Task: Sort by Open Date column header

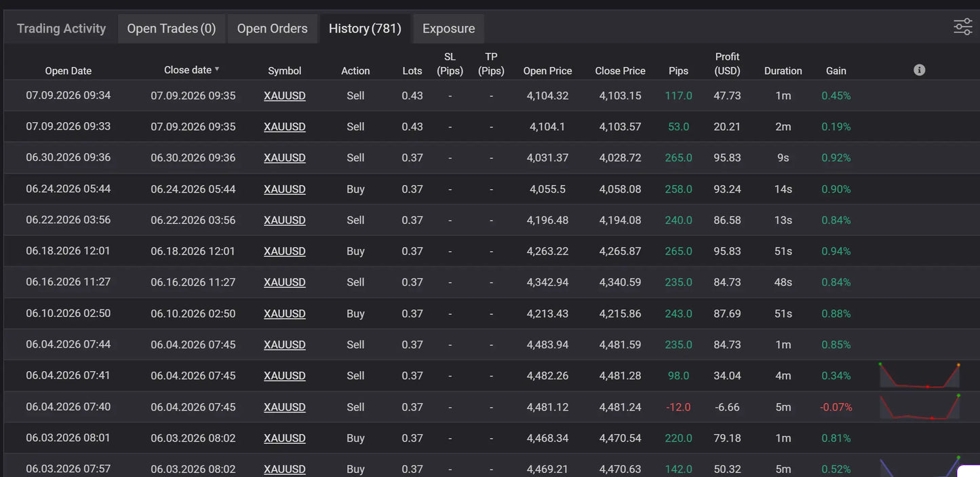Action: (68, 71)
